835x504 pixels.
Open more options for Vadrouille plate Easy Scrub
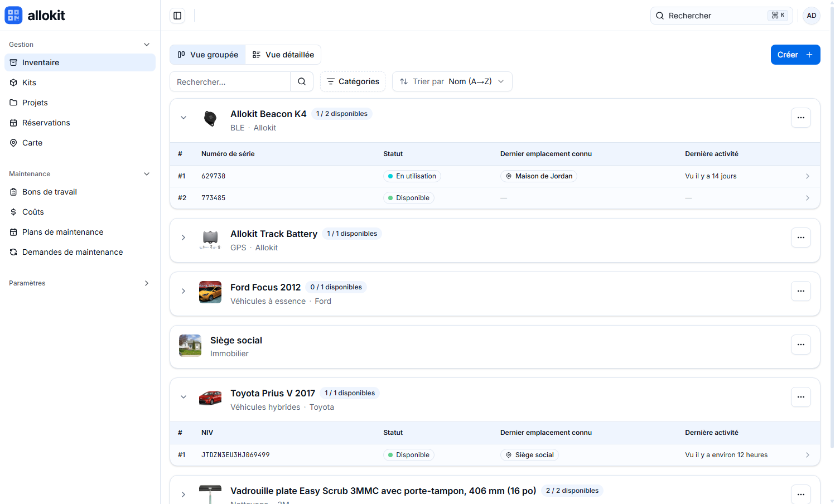click(801, 495)
